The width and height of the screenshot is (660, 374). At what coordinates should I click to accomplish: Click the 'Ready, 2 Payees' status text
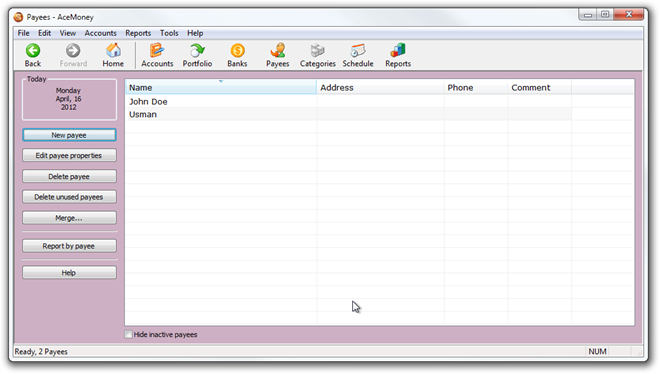pyautogui.click(x=41, y=352)
